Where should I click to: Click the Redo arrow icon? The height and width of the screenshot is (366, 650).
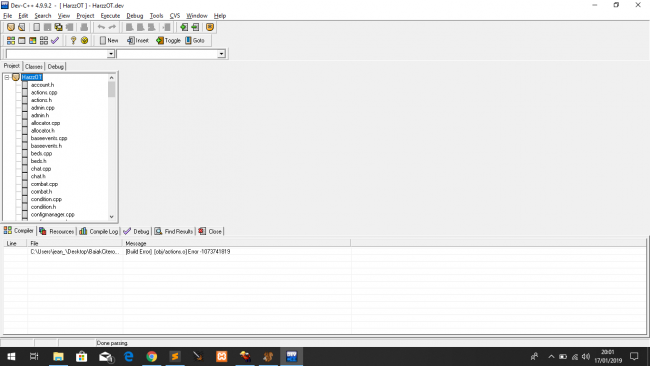(x=112, y=27)
